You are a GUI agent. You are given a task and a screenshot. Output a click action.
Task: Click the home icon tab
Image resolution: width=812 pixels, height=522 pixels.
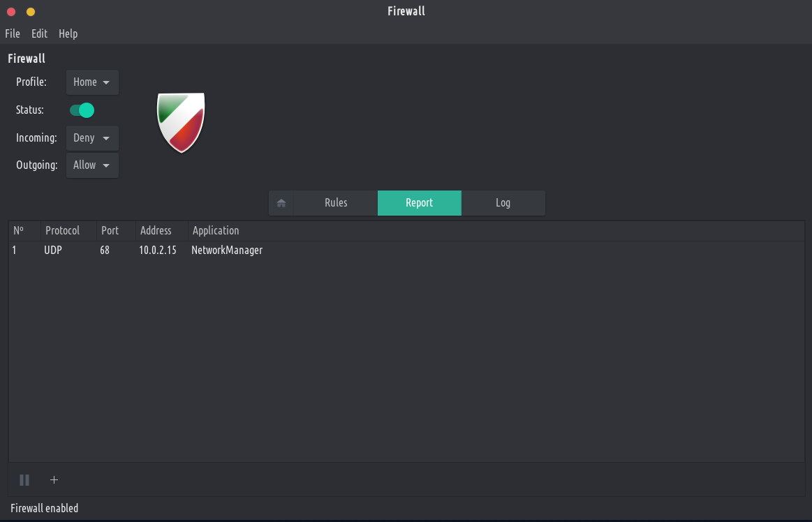click(x=281, y=203)
